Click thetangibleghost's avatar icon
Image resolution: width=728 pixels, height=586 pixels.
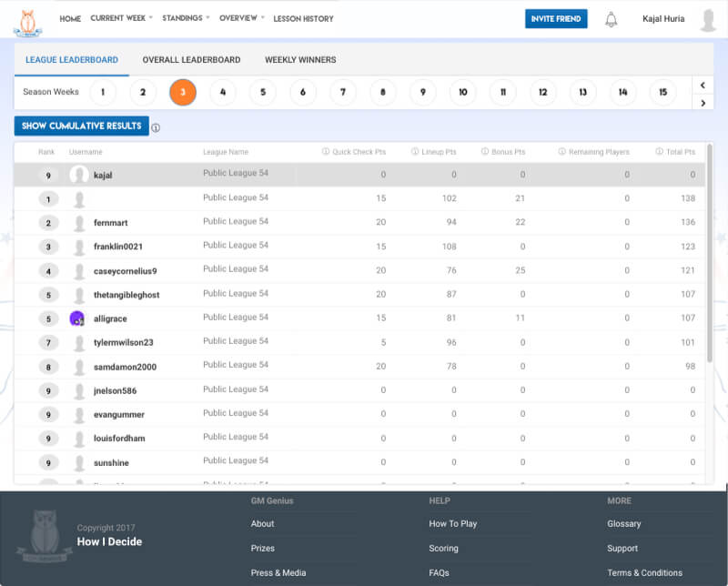pyautogui.click(x=79, y=295)
